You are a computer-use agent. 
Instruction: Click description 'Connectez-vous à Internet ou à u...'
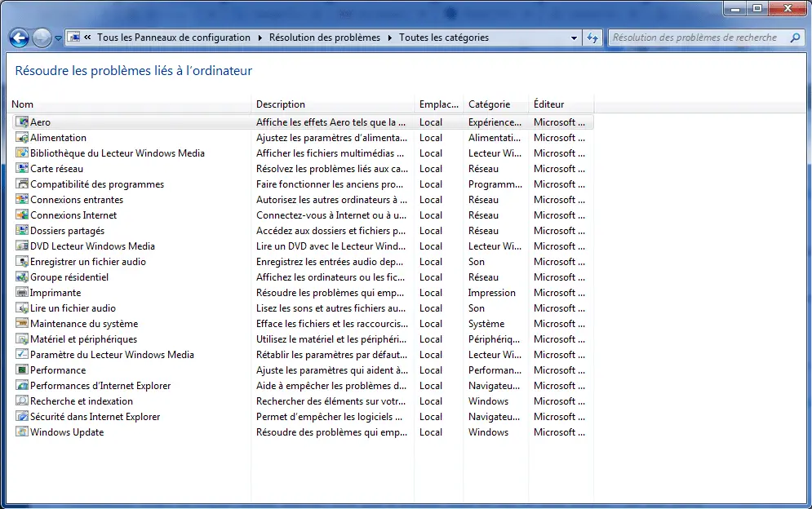point(331,215)
